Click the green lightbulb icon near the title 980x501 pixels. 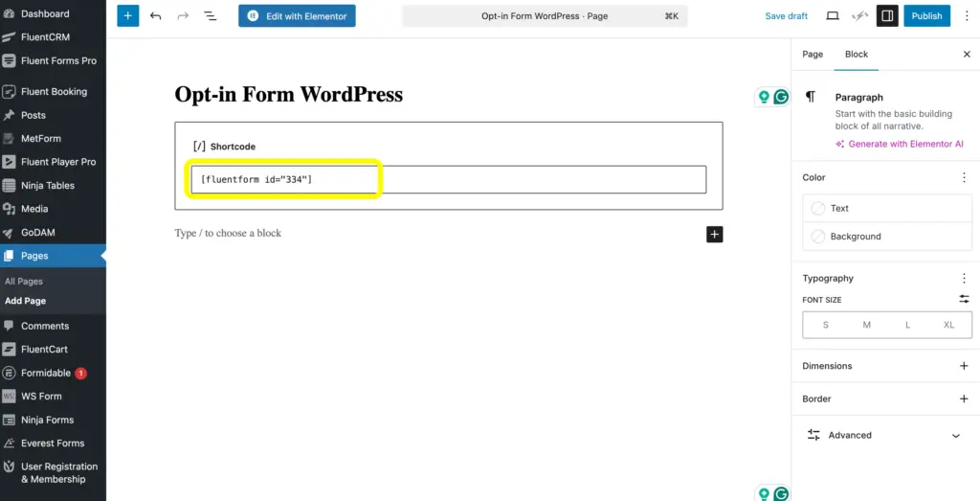pos(763,97)
